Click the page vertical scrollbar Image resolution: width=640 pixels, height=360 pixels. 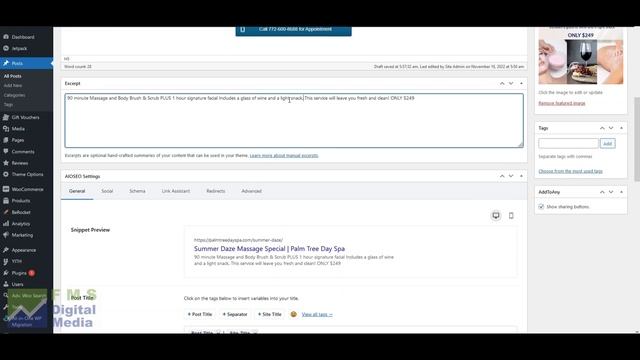(x=637, y=139)
